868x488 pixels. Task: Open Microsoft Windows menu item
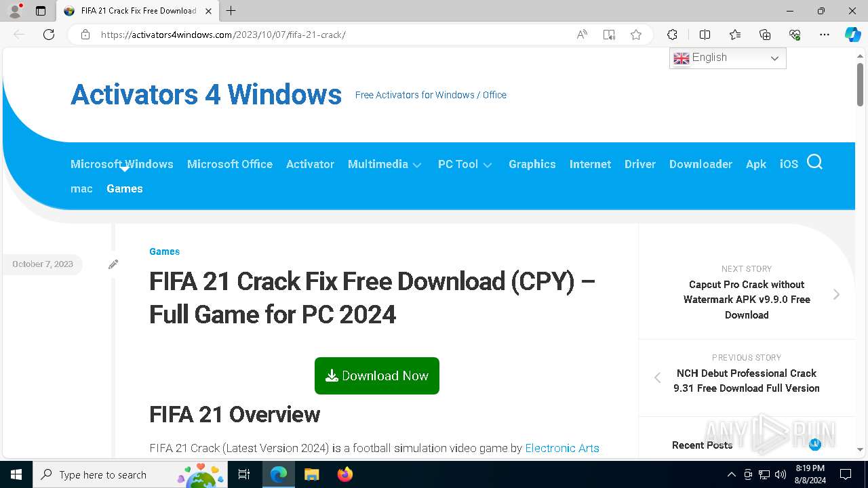pos(122,164)
